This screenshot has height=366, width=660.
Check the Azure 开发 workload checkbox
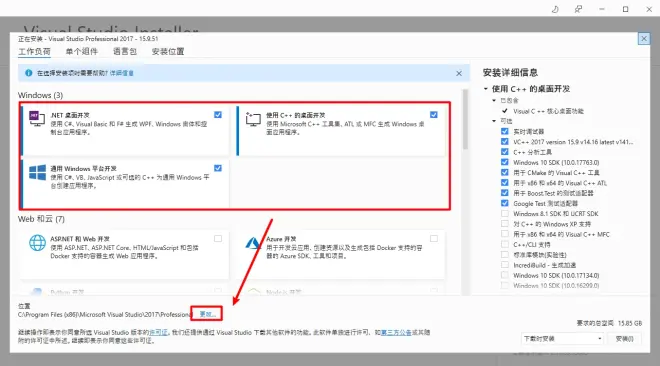[434, 239]
